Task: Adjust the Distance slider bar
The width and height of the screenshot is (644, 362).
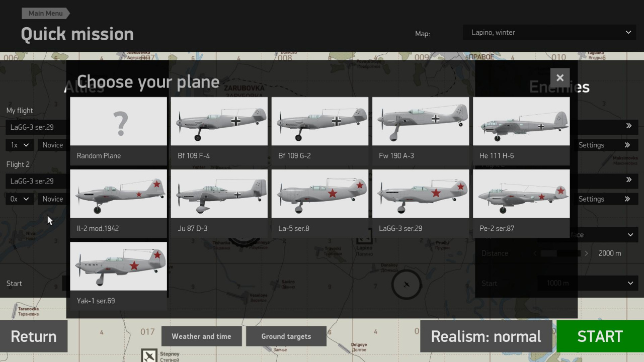Action: (x=560, y=253)
